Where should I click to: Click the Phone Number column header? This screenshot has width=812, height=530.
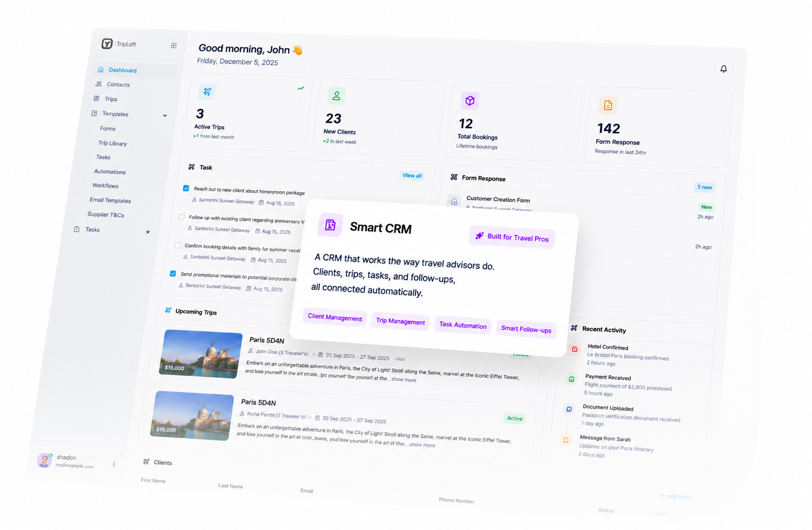[x=456, y=500]
